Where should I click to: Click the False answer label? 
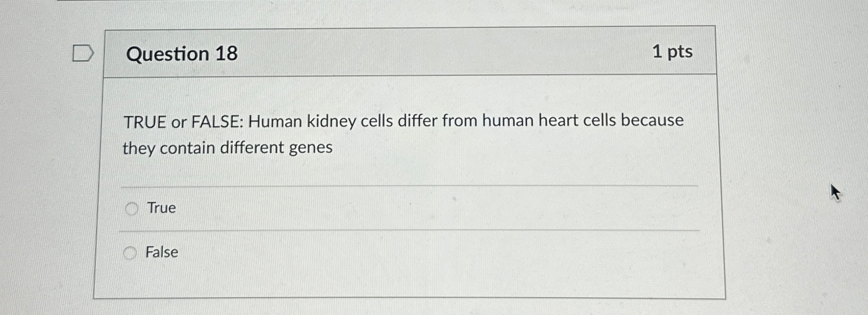(161, 252)
